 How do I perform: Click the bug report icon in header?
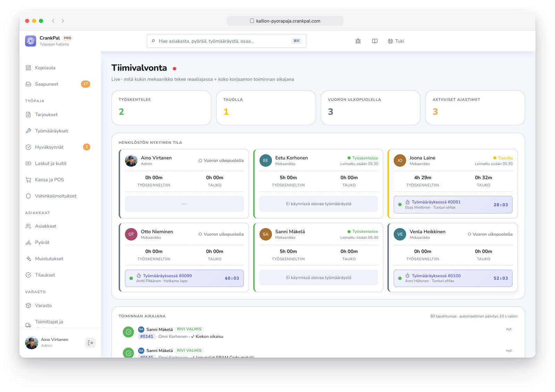[x=358, y=41]
